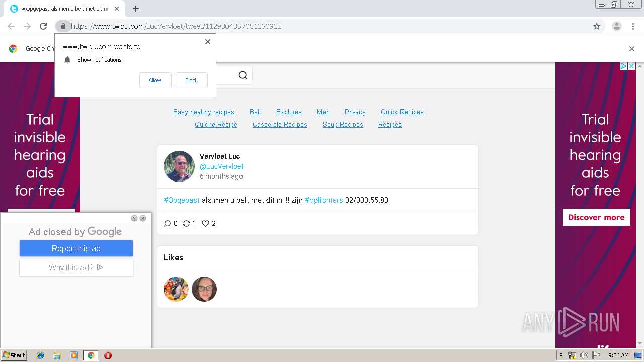Click the action center flag tray icon
Screen dimensions: 644x362
pyautogui.click(x=596, y=355)
